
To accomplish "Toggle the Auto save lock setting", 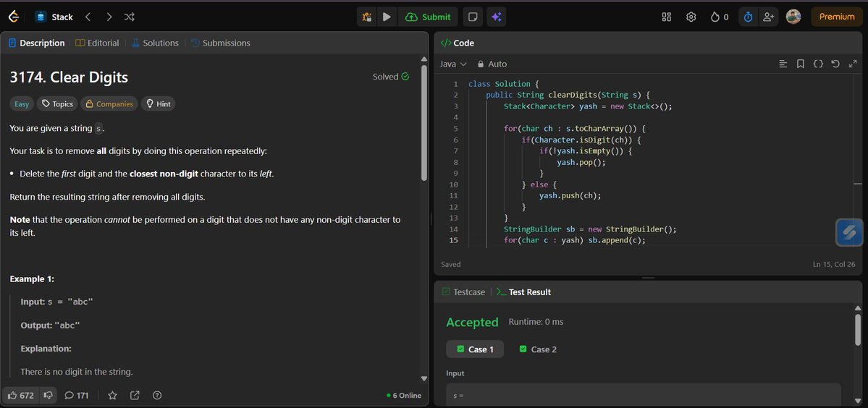I will tap(492, 64).
